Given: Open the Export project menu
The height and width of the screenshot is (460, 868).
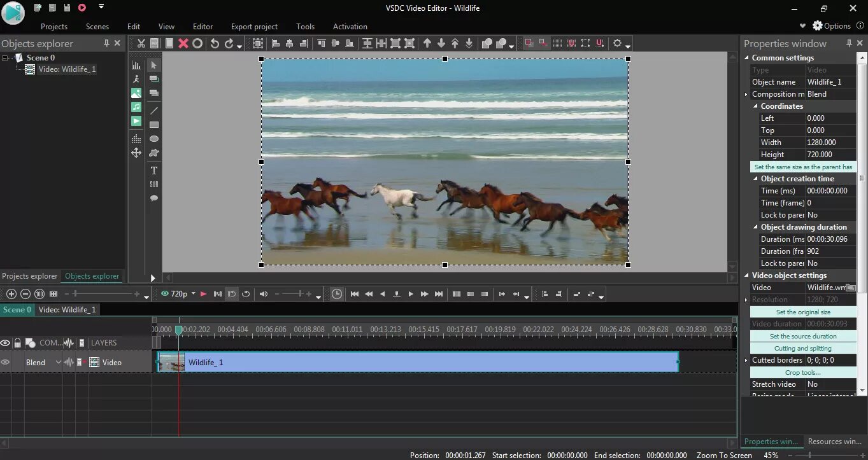Looking at the screenshot, I should point(254,27).
